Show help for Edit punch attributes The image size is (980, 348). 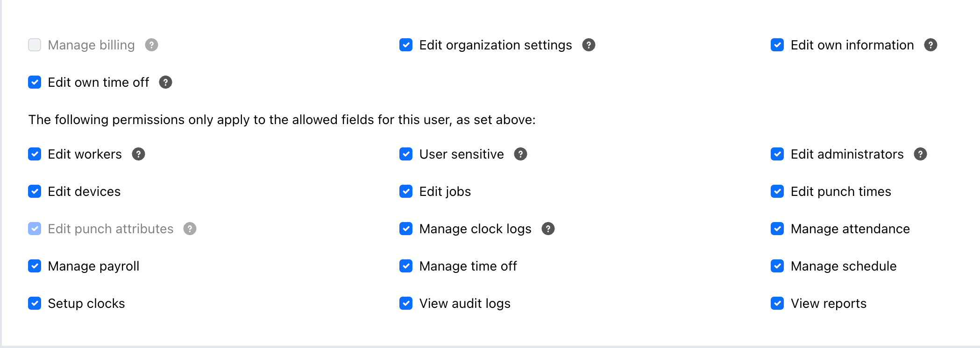[x=190, y=229]
